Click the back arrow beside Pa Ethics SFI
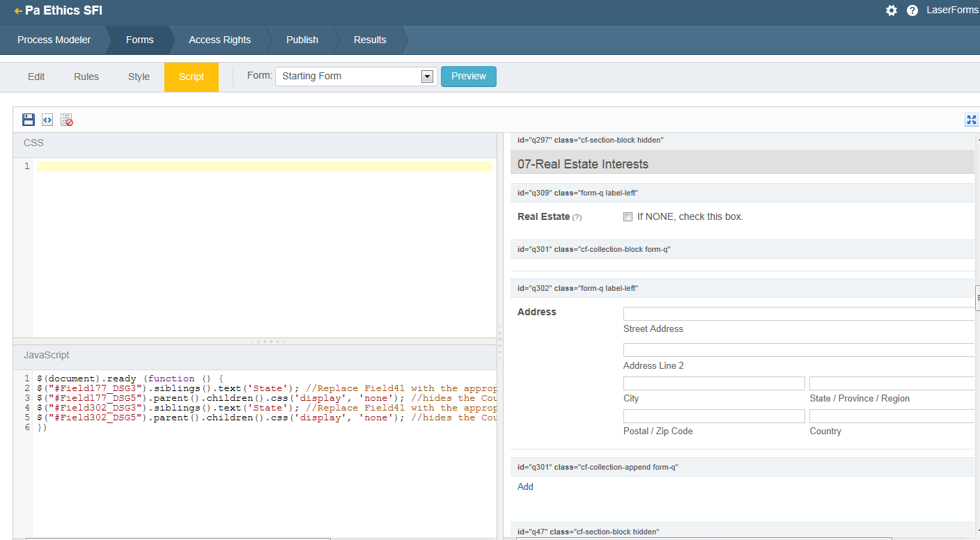 (x=17, y=11)
